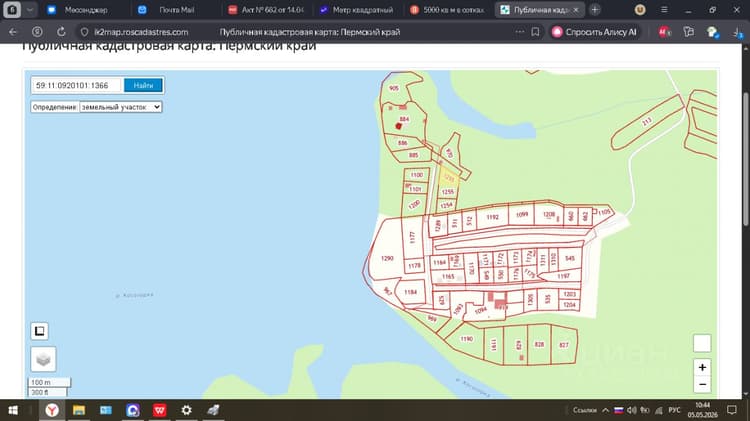Image resolution: width=750 pixels, height=421 pixels.
Task: Select land parcel 884 on map
Action: coord(405,119)
